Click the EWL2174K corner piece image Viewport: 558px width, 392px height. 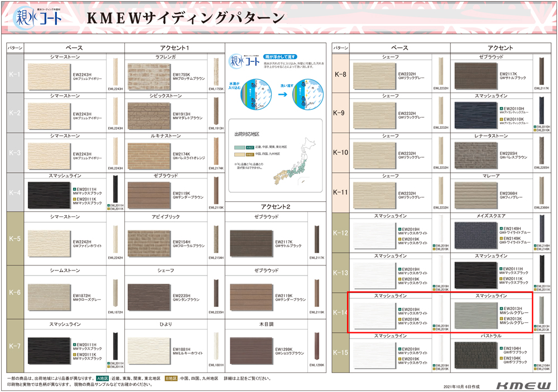215,151
